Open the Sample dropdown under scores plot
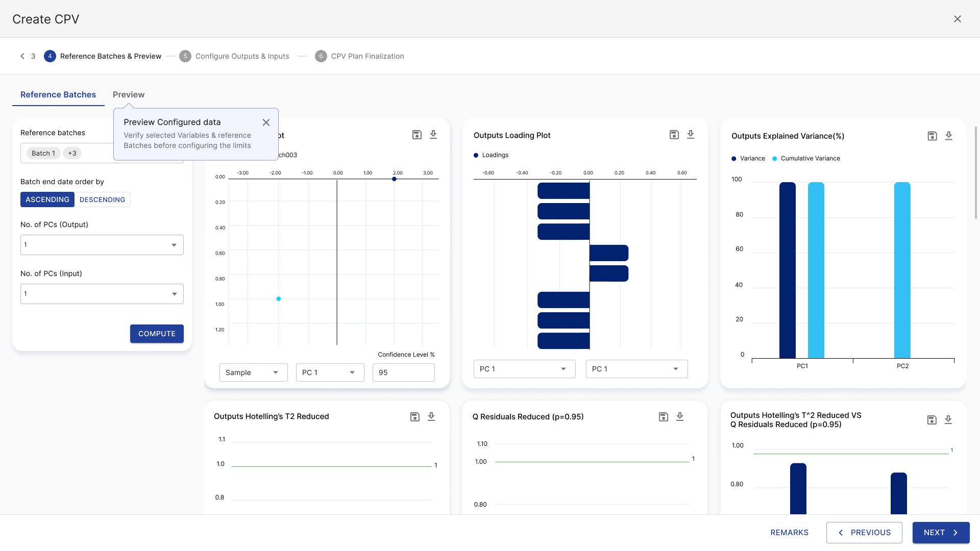The height and width of the screenshot is (551, 980). (x=254, y=372)
